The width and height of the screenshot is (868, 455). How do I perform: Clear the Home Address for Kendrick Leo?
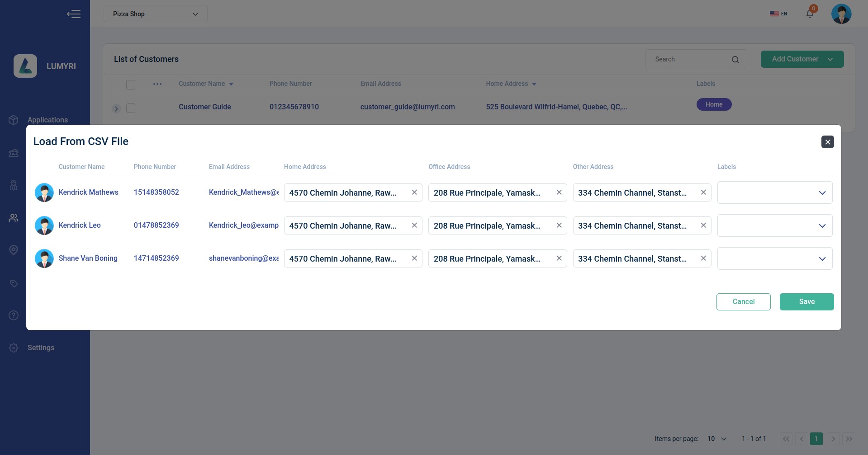pos(414,225)
